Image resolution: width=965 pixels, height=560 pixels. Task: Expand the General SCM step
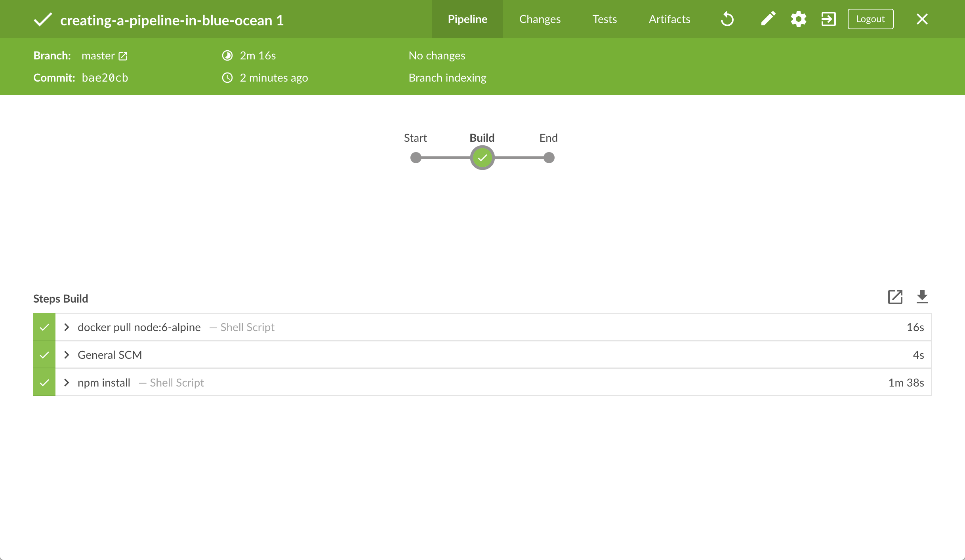click(67, 355)
